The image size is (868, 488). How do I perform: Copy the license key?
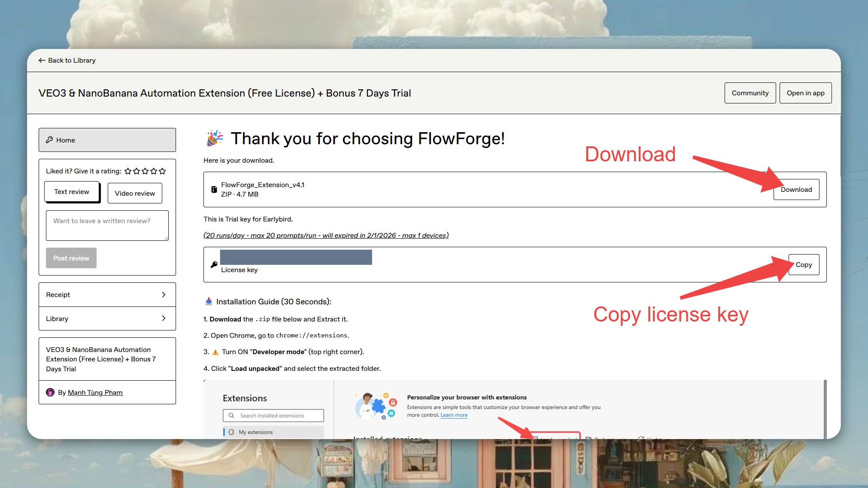[804, 265]
